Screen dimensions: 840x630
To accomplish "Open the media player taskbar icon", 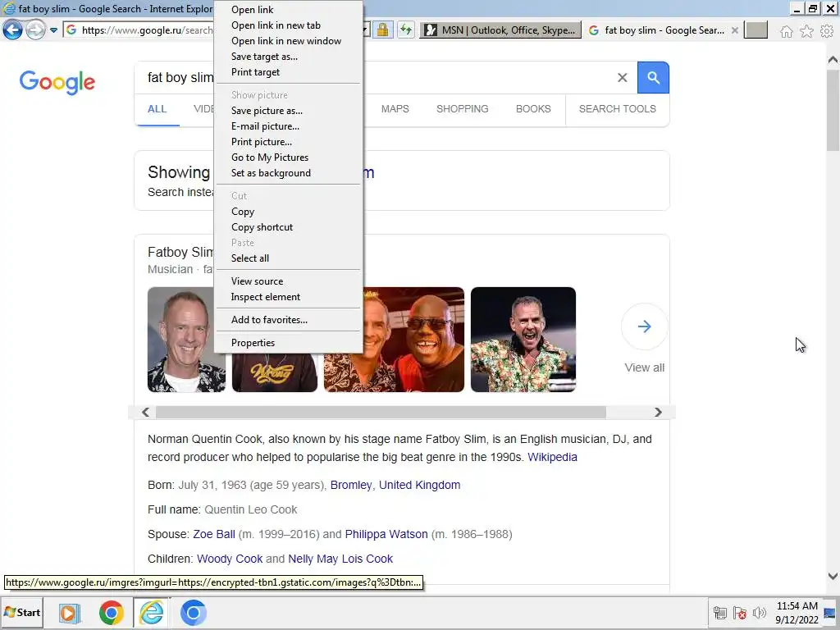I will [x=69, y=613].
